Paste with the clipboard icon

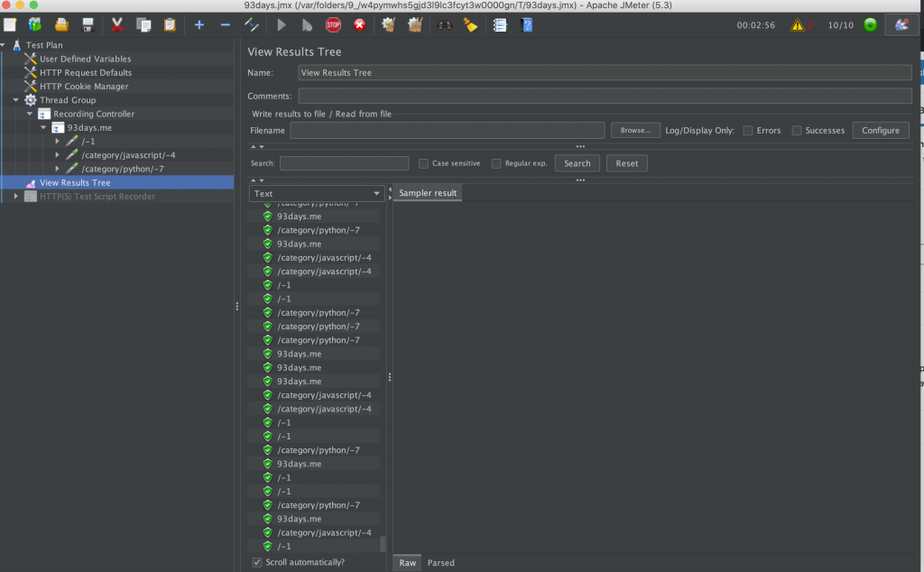(170, 24)
